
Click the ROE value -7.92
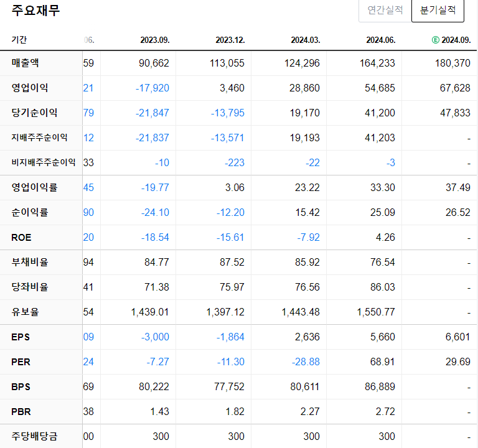point(308,238)
